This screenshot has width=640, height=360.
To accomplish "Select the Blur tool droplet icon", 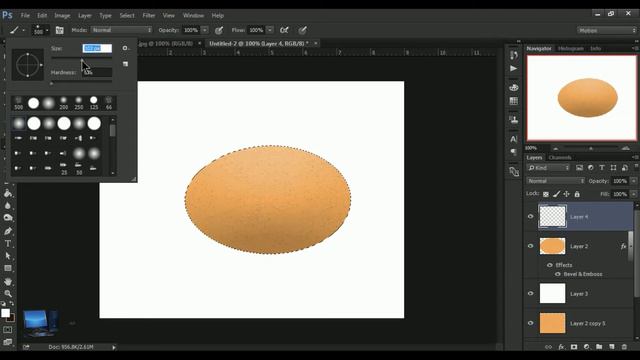I will pyautogui.click(x=8, y=206).
